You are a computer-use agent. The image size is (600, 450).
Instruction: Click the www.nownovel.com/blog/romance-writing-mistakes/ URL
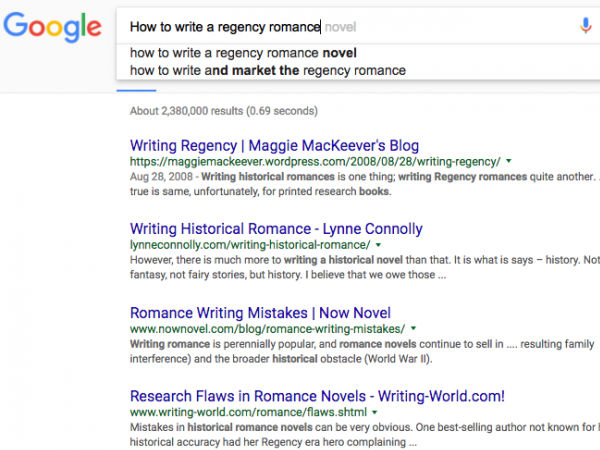click(267, 329)
